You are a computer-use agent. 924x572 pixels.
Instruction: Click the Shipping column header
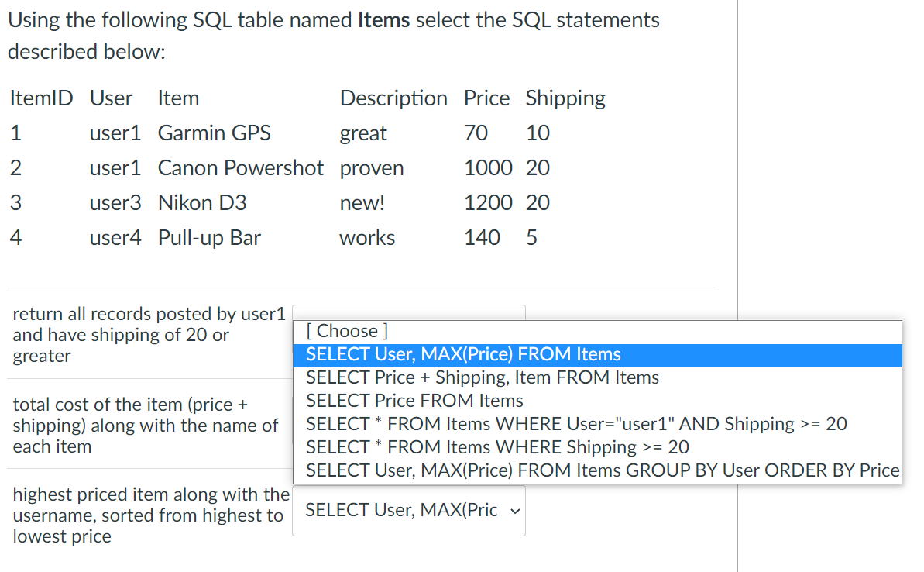pyautogui.click(x=565, y=98)
